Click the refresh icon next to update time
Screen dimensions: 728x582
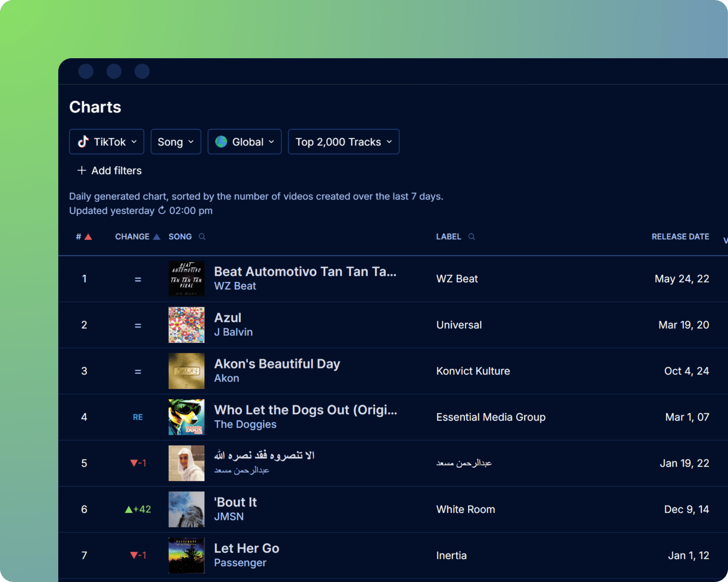tap(162, 210)
